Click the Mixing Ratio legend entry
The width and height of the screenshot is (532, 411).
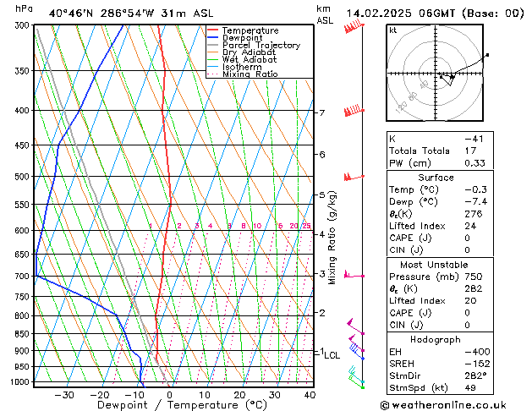coord(250,74)
